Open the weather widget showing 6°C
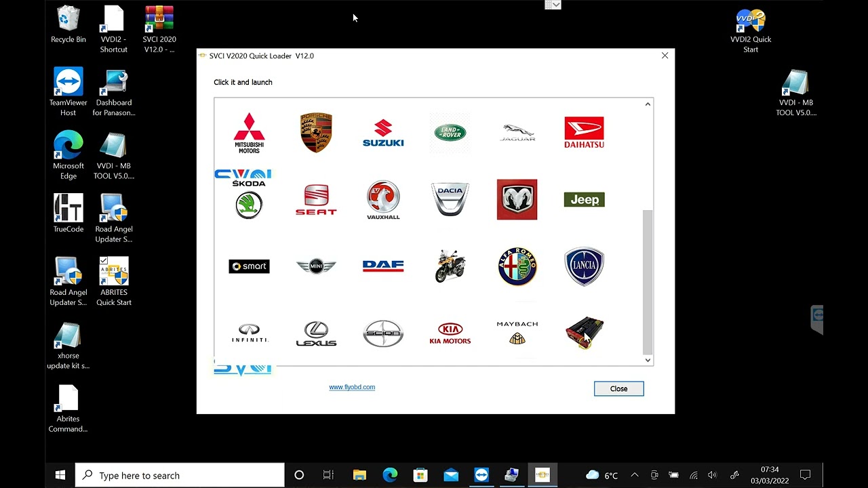 click(x=602, y=475)
